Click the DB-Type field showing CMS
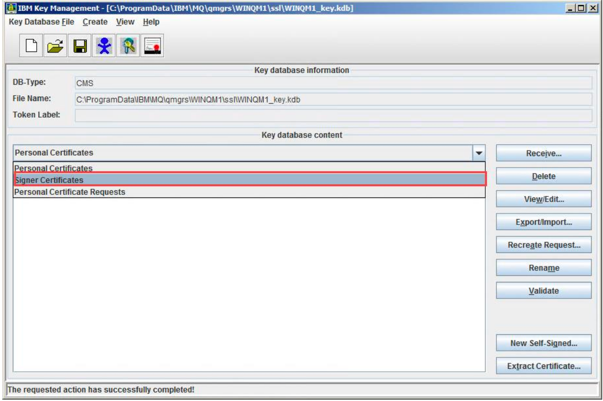 [x=333, y=83]
